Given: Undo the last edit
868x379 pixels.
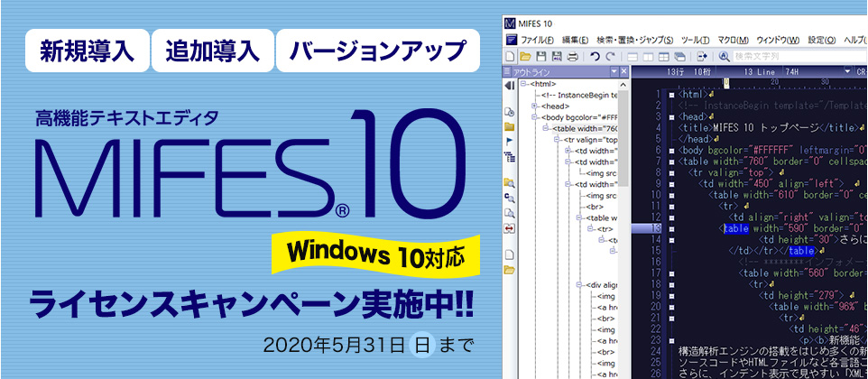Looking at the screenshot, I should coord(593,57).
